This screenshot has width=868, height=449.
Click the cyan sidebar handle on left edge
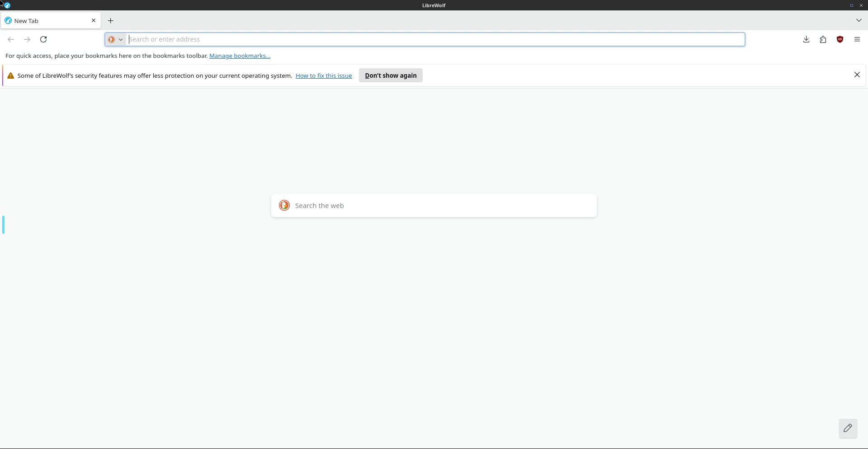4,225
